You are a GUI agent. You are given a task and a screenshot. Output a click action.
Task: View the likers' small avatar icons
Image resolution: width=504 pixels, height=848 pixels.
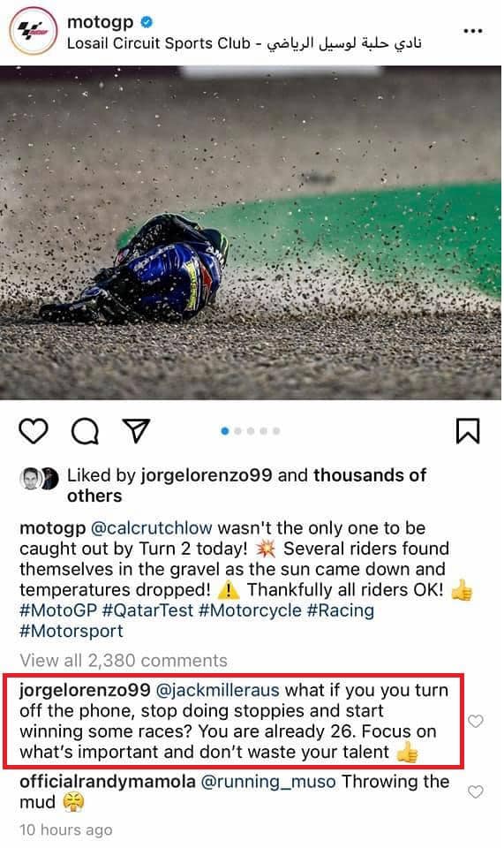point(39,479)
